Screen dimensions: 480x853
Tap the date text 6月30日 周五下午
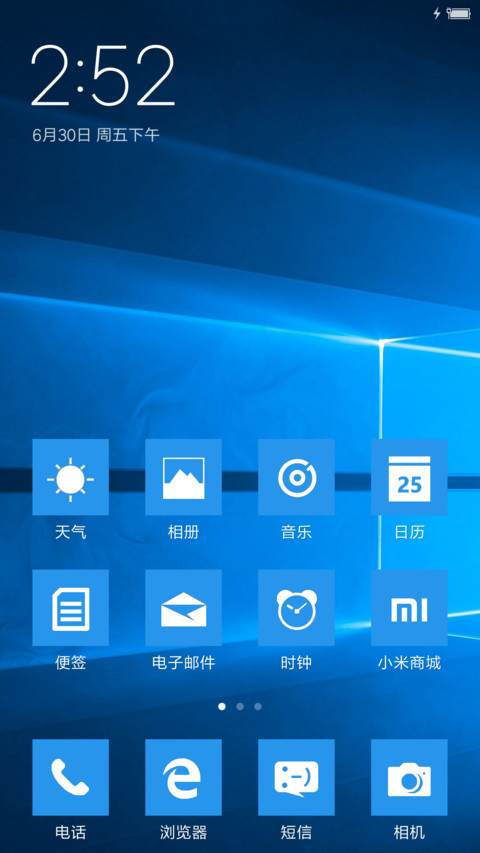tap(96, 135)
